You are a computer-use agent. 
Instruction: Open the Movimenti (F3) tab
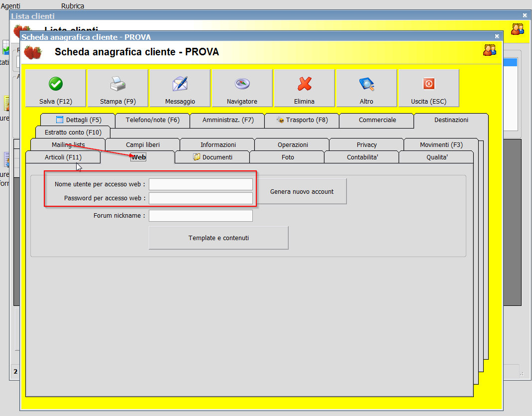click(441, 144)
